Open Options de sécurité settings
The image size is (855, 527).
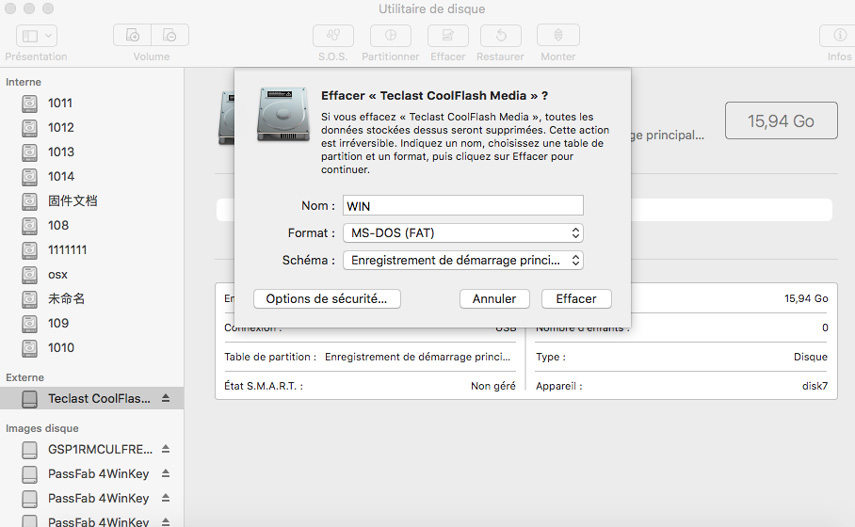(326, 299)
